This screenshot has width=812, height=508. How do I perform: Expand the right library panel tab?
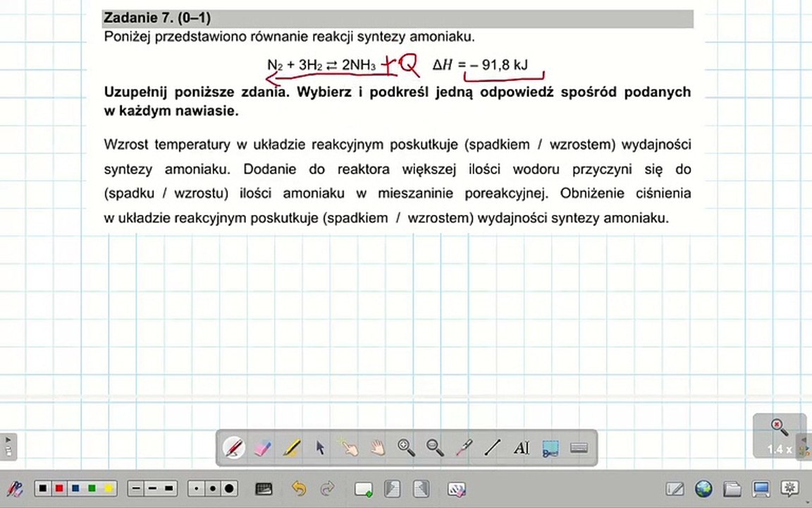(x=805, y=446)
